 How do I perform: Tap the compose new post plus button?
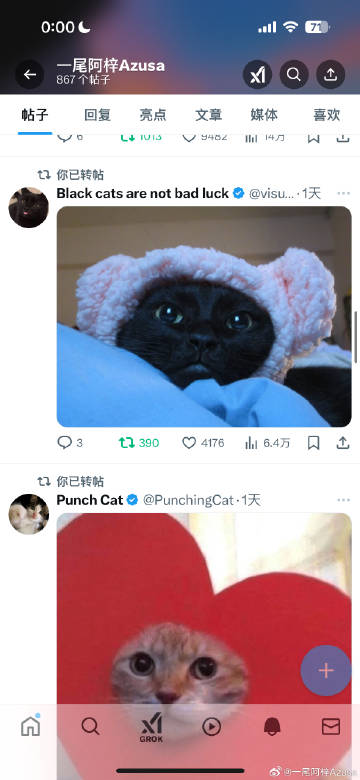326,671
